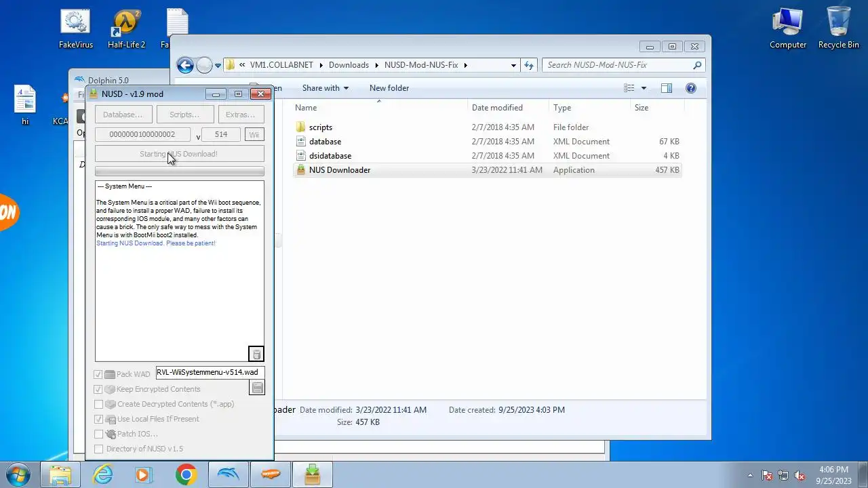
Task: Go forward in the Explorer window
Action: pos(204,65)
